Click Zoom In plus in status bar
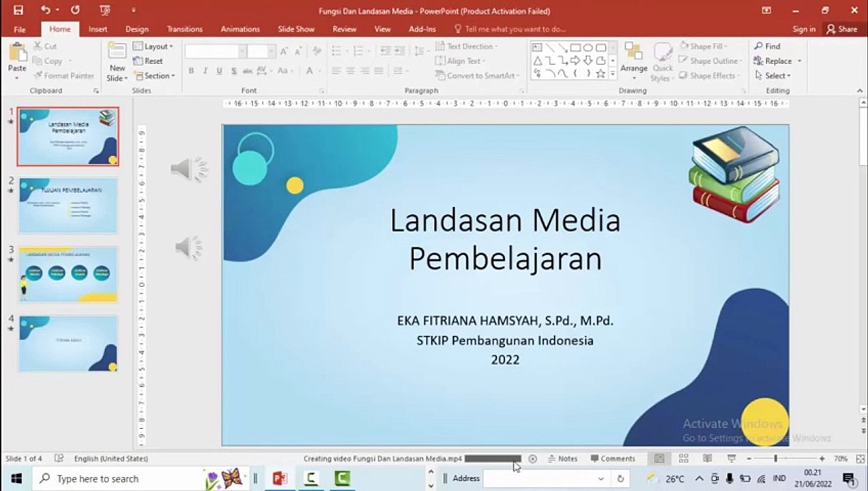This screenshot has width=868, height=491. [822, 459]
